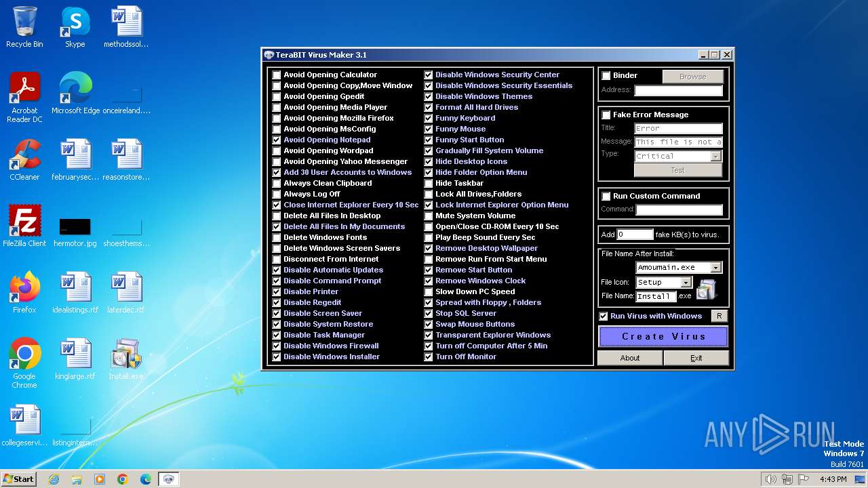Select collegeservi document icon
This screenshot has height=488, width=868.
click(24, 426)
